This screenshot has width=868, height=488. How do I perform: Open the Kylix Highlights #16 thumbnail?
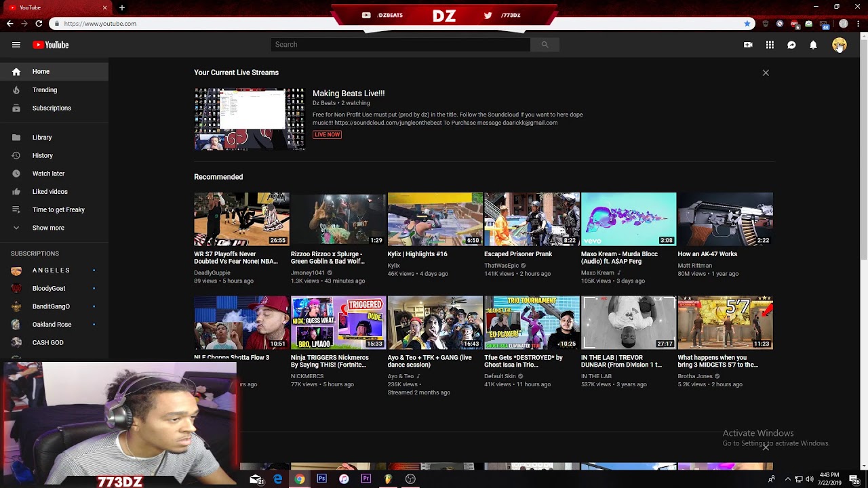pyautogui.click(x=435, y=219)
